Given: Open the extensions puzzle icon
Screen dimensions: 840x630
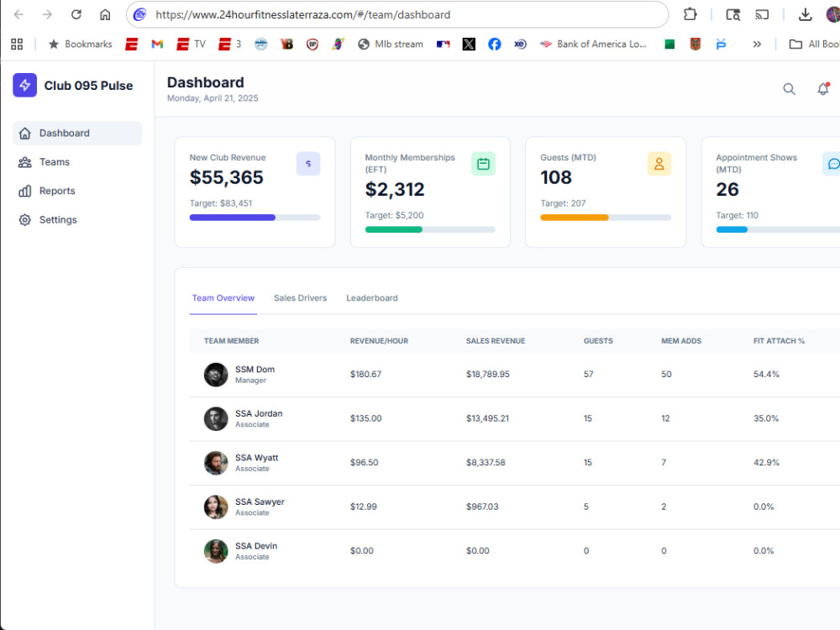Looking at the screenshot, I should [x=690, y=14].
